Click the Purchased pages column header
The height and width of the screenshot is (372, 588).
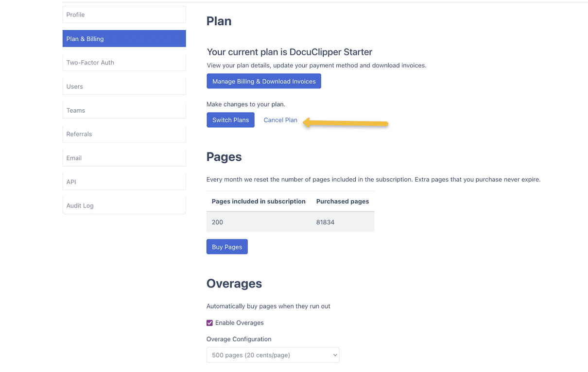[x=343, y=201]
